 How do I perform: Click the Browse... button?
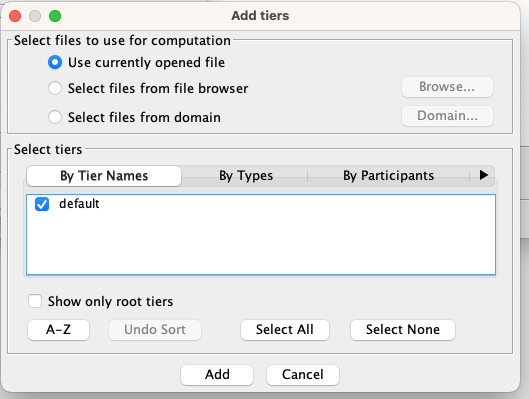447,87
